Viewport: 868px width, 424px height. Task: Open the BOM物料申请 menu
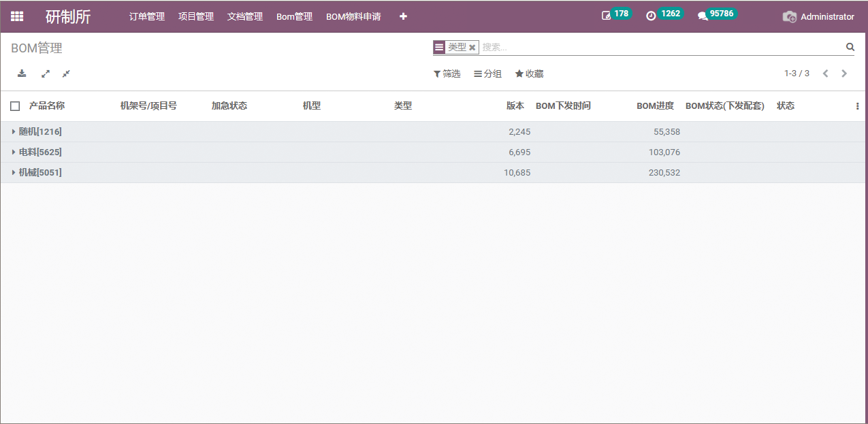pos(353,16)
